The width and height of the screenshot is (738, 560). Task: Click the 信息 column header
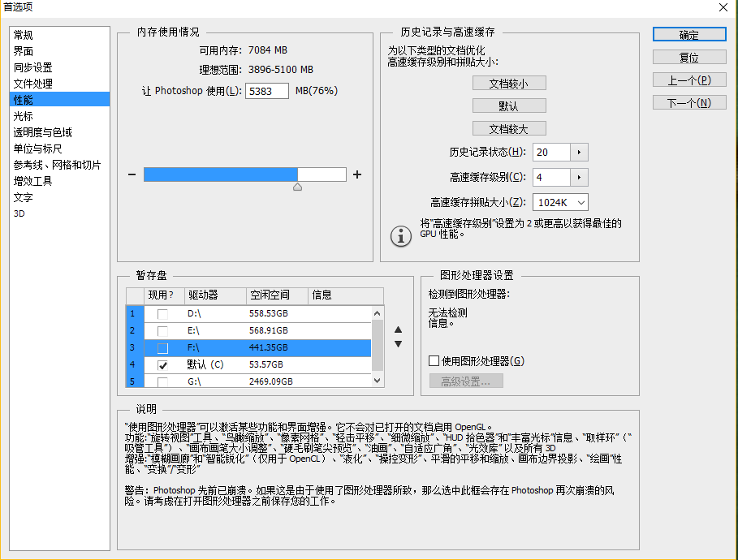pos(346,295)
